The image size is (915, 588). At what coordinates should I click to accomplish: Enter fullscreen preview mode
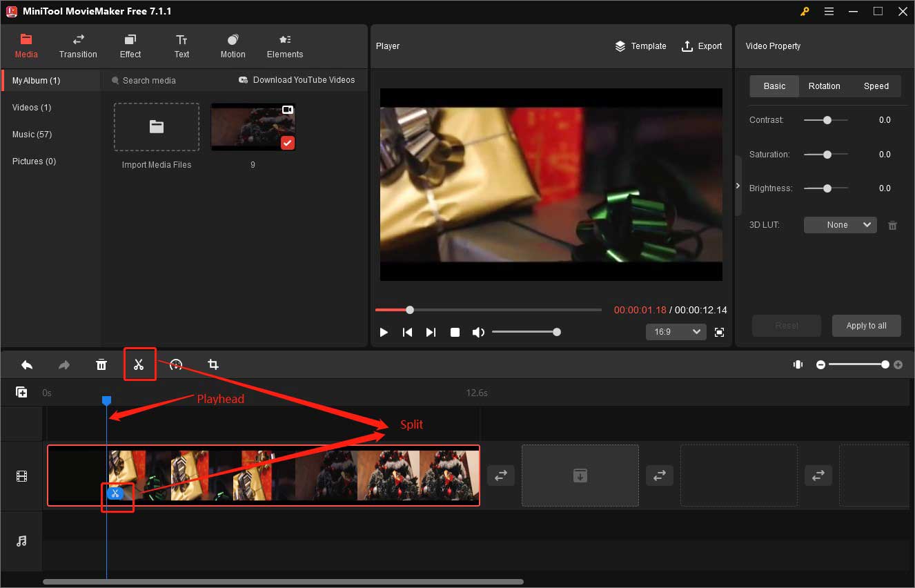(720, 332)
